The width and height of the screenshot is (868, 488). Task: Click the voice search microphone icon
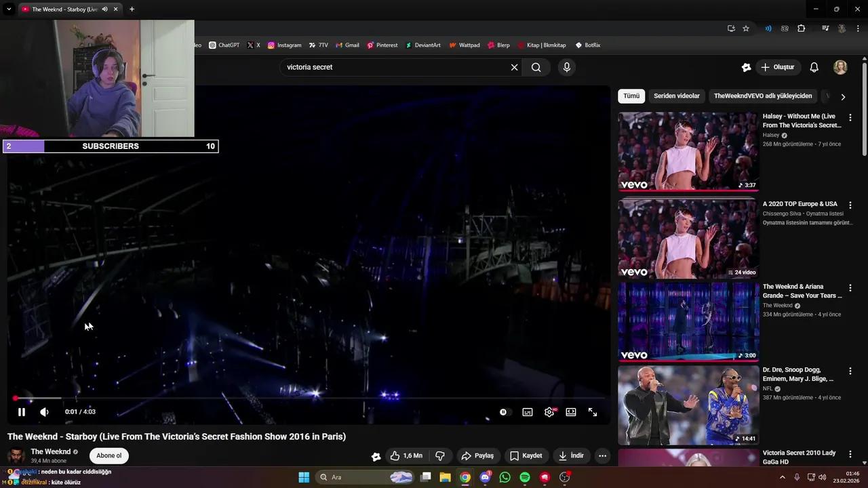567,67
